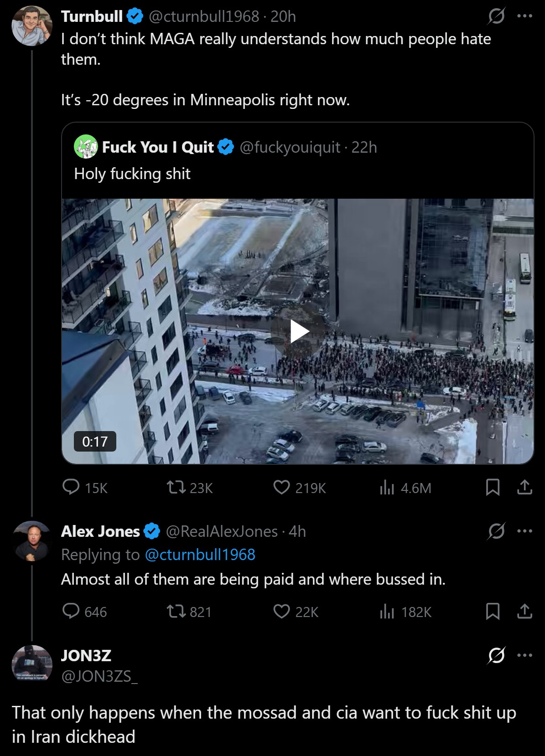The image size is (545, 756).
Task: Open the more options menu on Turnbull's post
Action: tap(524, 16)
